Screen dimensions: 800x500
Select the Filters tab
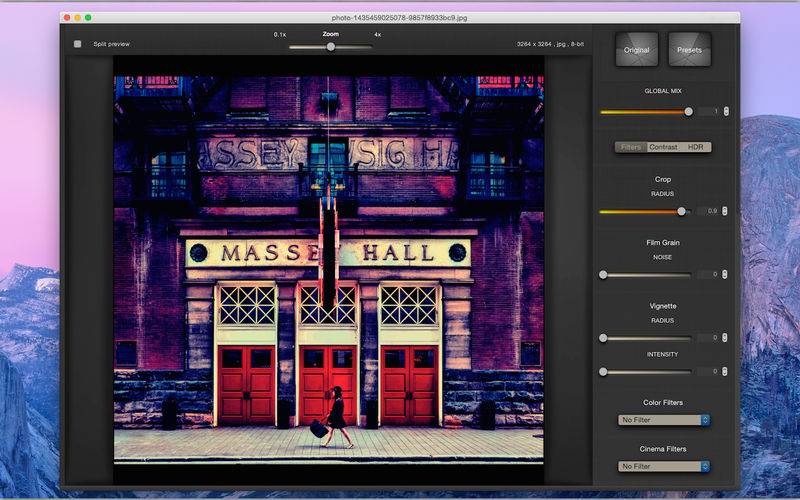tap(631, 147)
